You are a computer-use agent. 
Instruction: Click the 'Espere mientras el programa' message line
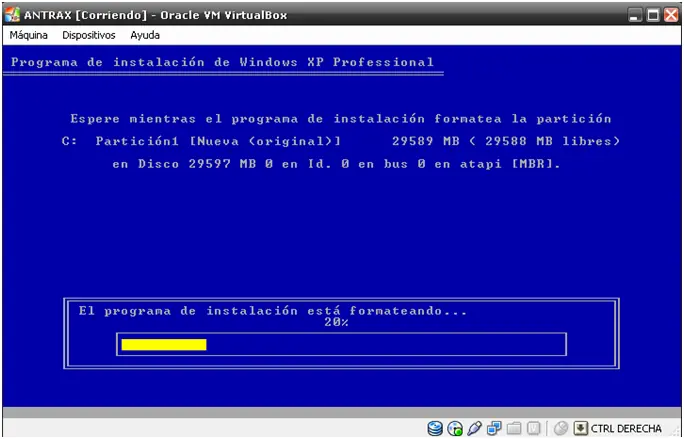point(341,119)
